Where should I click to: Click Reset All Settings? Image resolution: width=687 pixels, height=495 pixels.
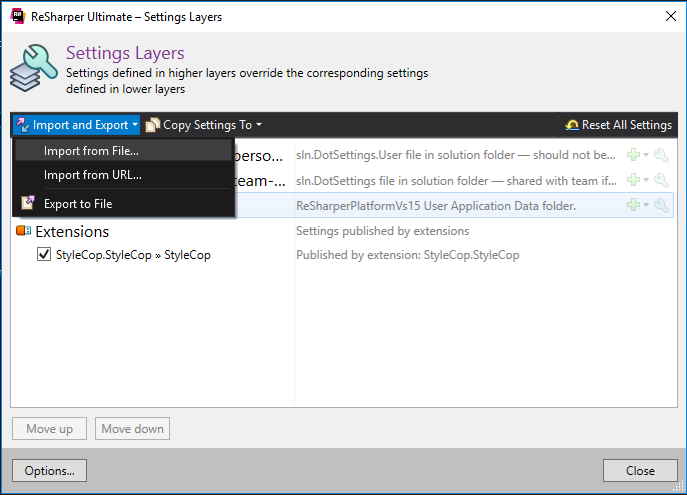[619, 125]
